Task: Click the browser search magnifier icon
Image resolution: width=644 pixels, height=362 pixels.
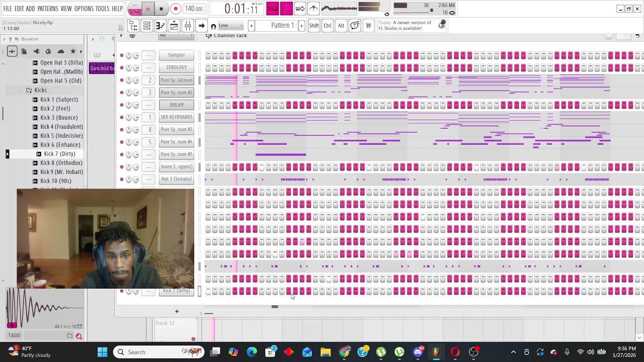Action: (x=78, y=336)
